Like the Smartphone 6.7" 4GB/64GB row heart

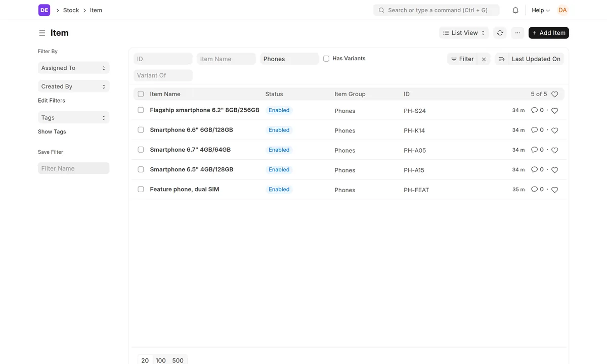554,150
